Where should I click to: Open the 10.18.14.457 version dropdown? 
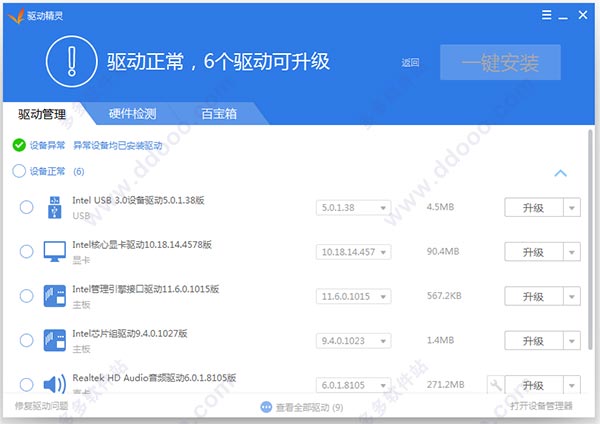point(354,252)
